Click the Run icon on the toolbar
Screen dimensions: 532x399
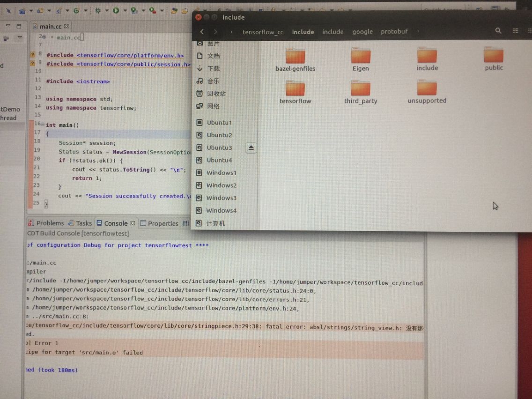click(116, 10)
